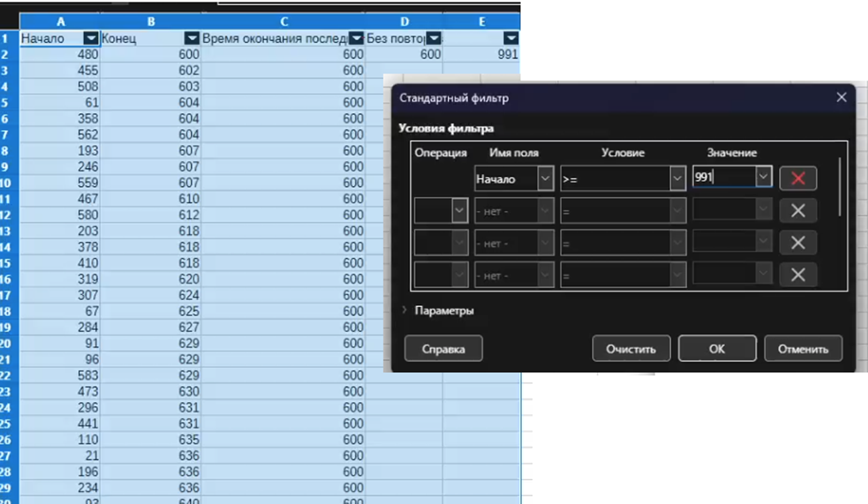Remove first filter condition with red X
The height and width of the screenshot is (504, 868).
tap(798, 178)
